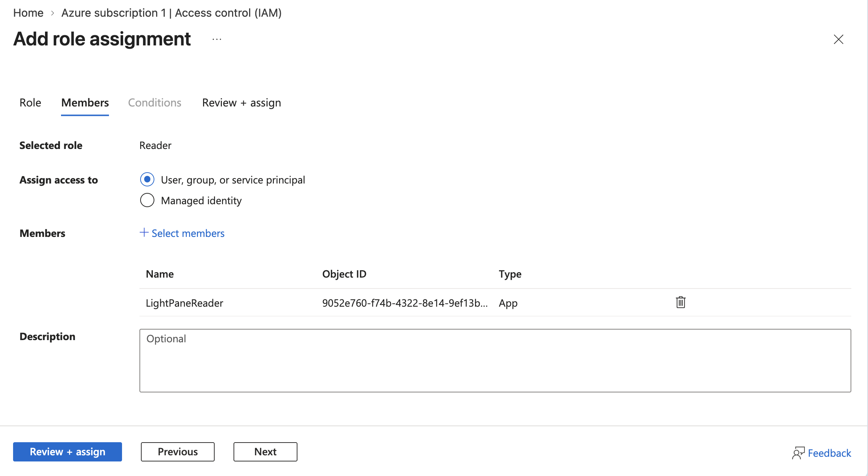Image resolution: width=868 pixels, height=476 pixels.
Task: Click the plus icon beside Select members
Action: [x=144, y=233]
